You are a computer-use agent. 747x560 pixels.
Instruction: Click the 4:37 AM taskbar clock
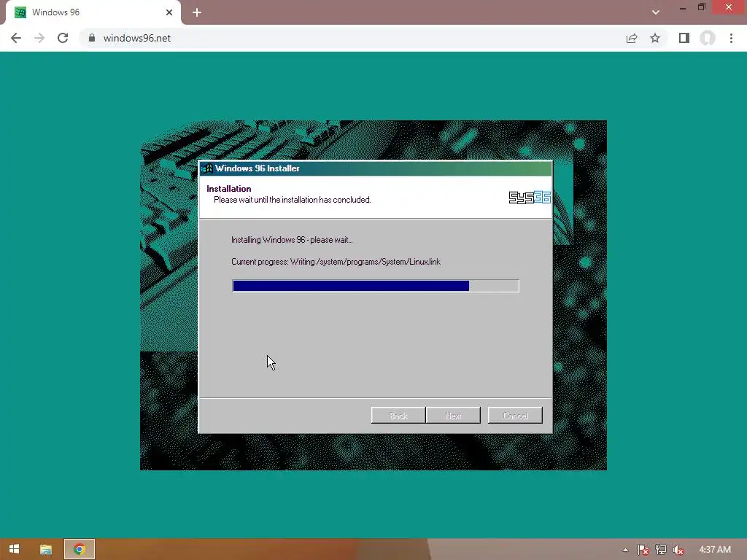pyautogui.click(x=715, y=550)
